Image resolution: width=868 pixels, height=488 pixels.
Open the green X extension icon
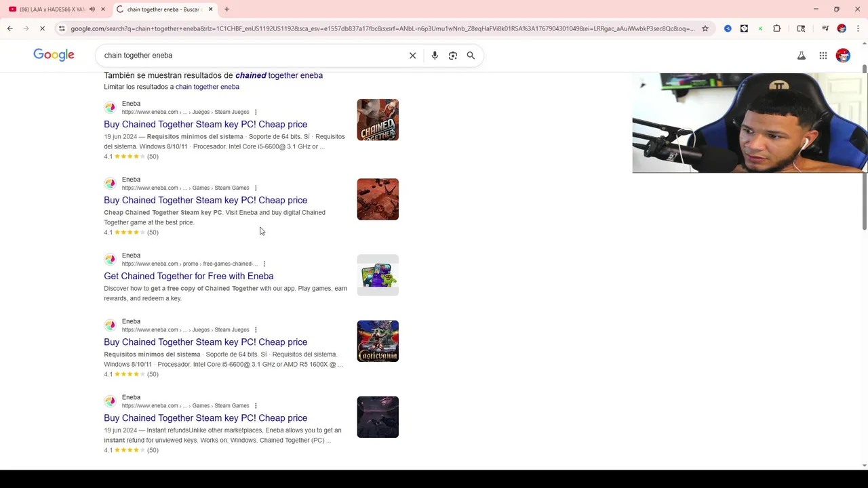coord(760,28)
